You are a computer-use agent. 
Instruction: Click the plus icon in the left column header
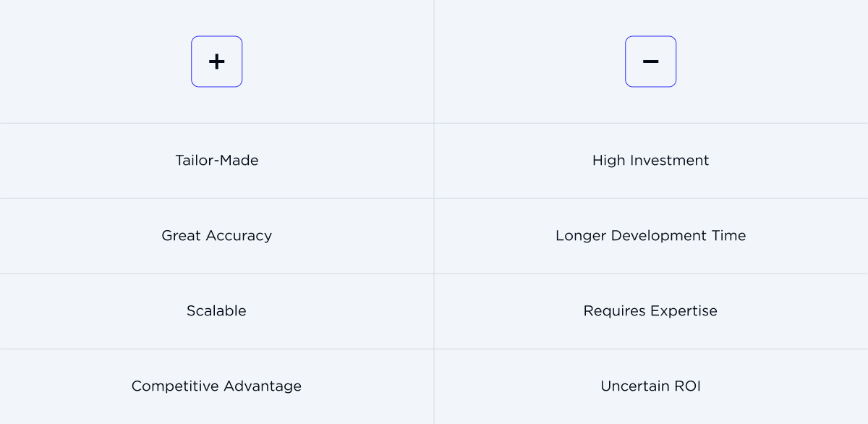click(x=217, y=62)
